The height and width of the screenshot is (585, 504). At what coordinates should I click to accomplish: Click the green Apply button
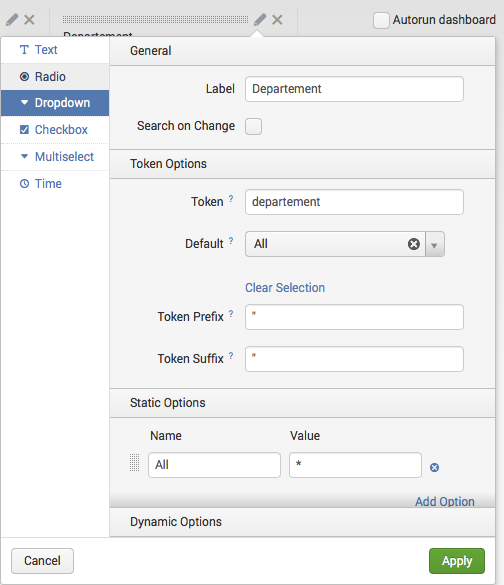(x=457, y=561)
